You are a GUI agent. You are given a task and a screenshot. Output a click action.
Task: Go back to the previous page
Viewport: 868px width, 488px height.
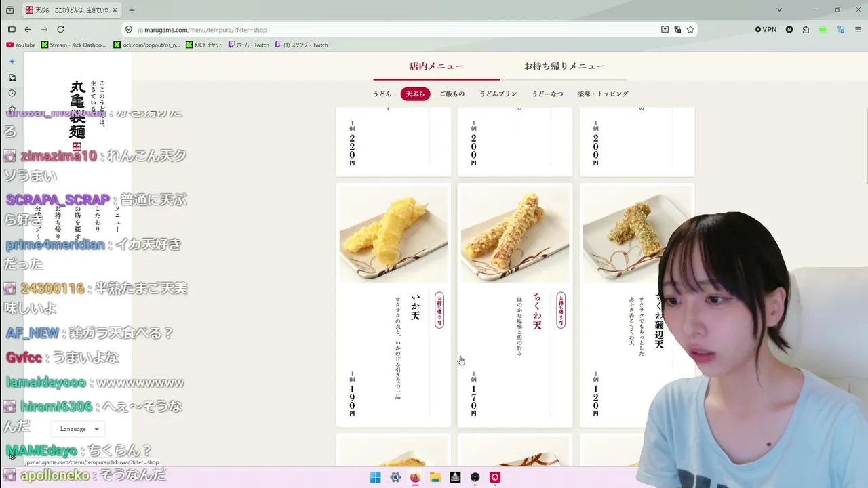[28, 30]
